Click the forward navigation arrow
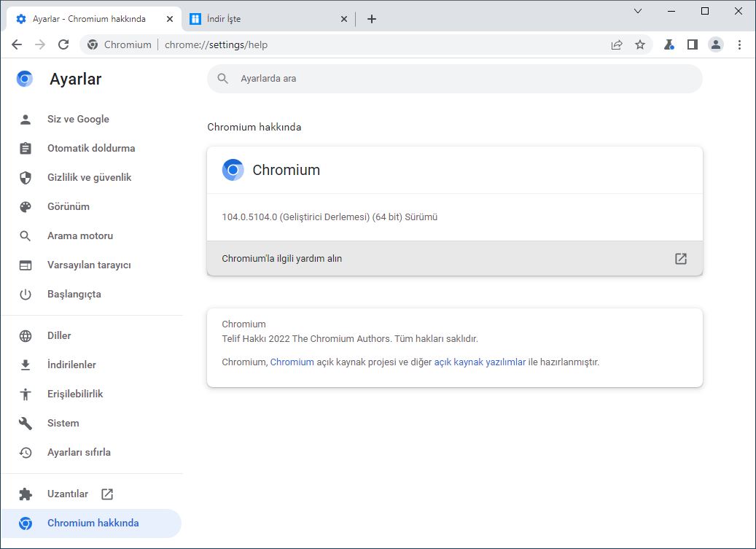756x549 pixels. (x=40, y=44)
